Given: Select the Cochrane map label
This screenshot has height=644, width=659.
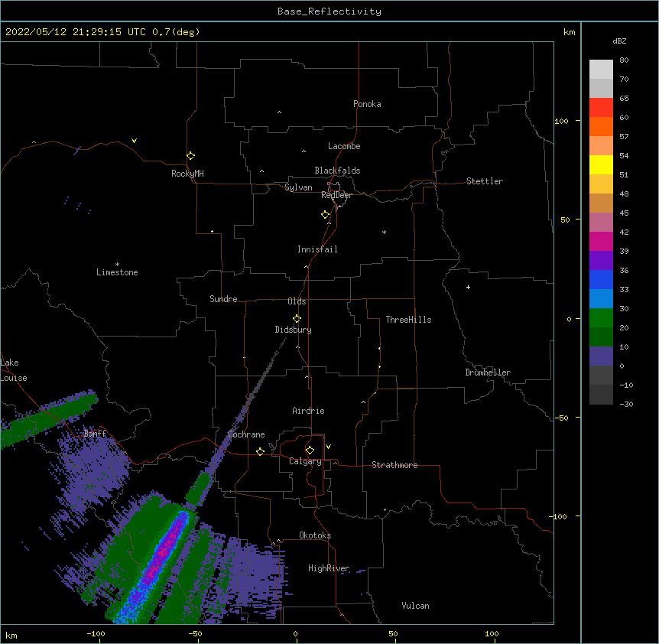Looking at the screenshot, I should 247,434.
